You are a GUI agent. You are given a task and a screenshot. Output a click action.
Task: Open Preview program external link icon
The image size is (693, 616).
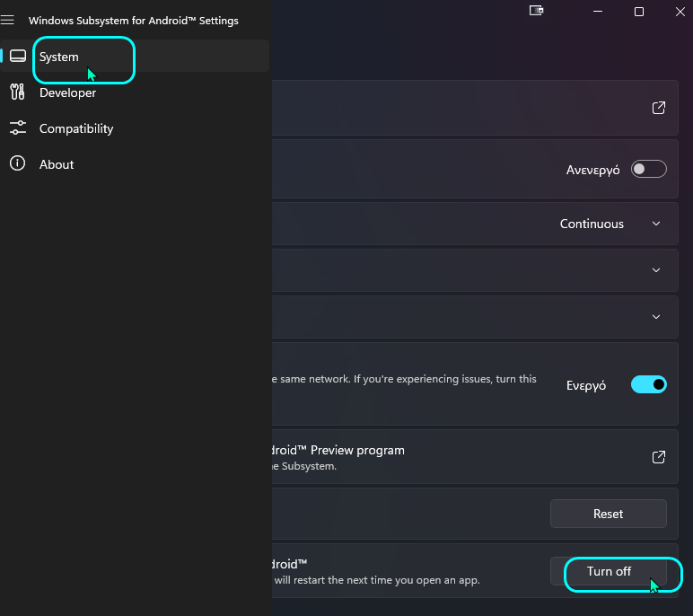(x=659, y=457)
